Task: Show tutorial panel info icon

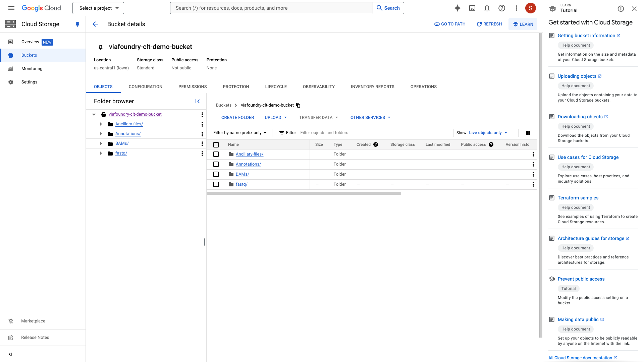Action: click(621, 9)
